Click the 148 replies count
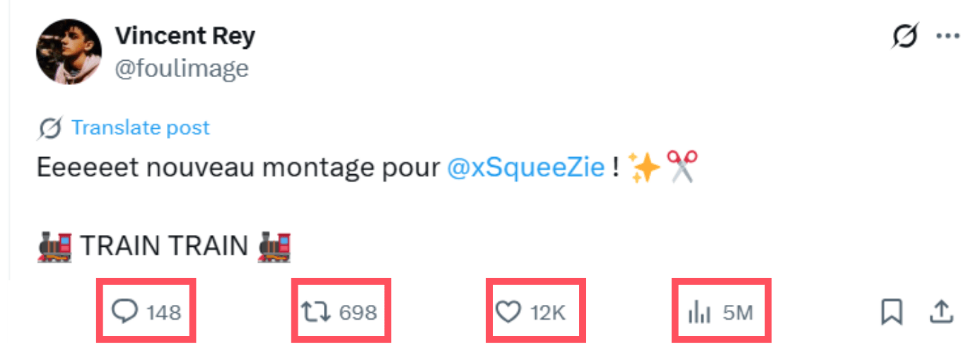The width and height of the screenshot is (980, 346). click(x=164, y=312)
